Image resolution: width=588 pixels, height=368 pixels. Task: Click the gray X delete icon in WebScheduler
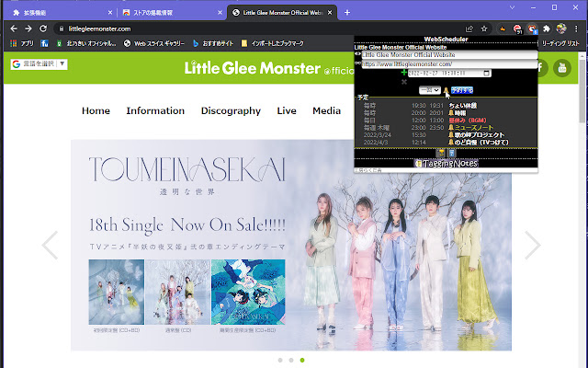pos(403,83)
